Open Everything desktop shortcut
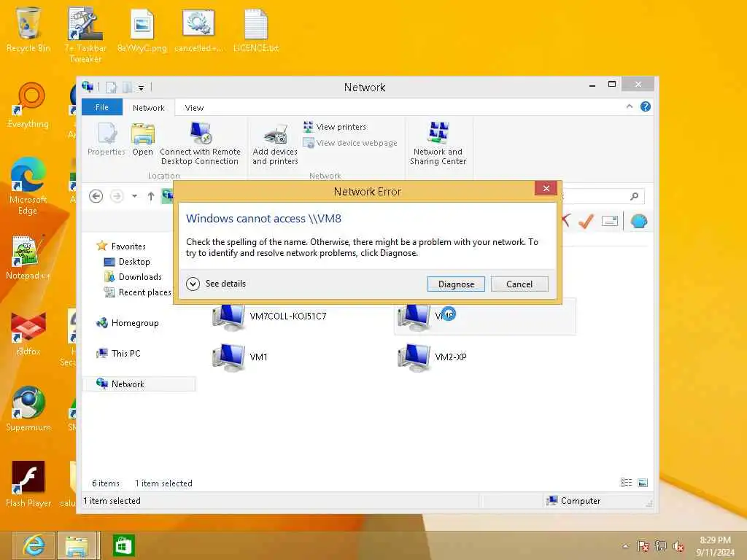Screen dimensions: 747x560 tap(28, 106)
